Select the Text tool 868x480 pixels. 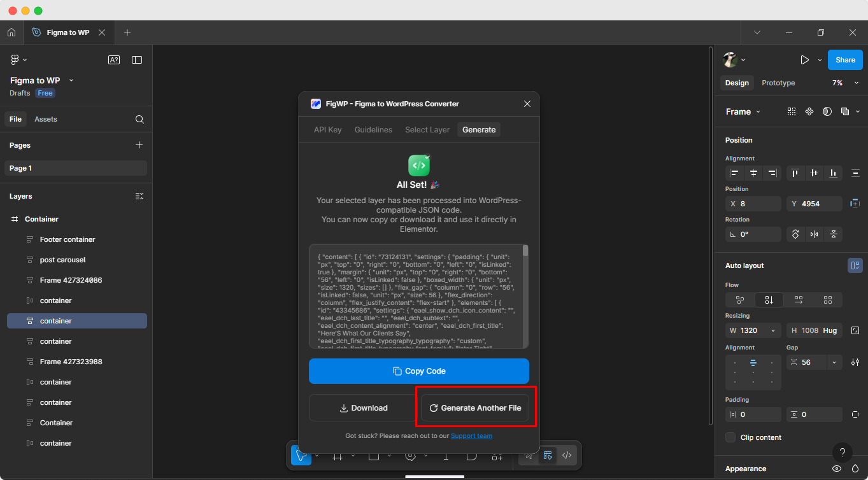click(446, 456)
